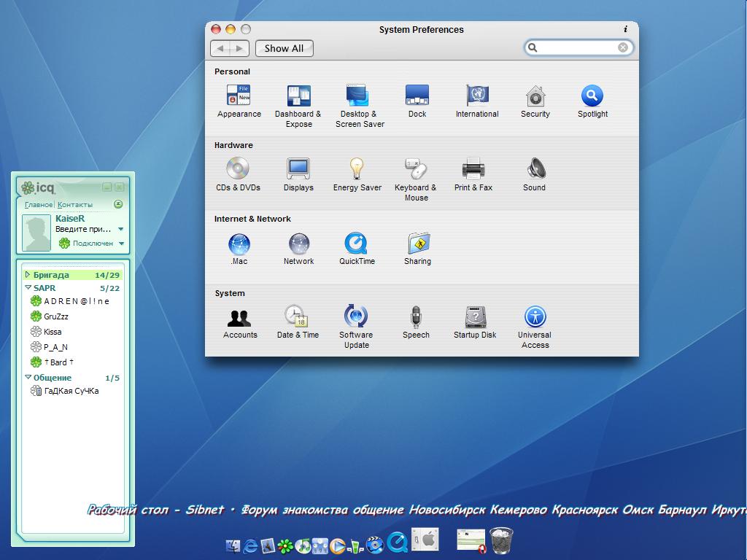Select contact Kissa in ICQ list
The image size is (747, 560).
coord(46,332)
